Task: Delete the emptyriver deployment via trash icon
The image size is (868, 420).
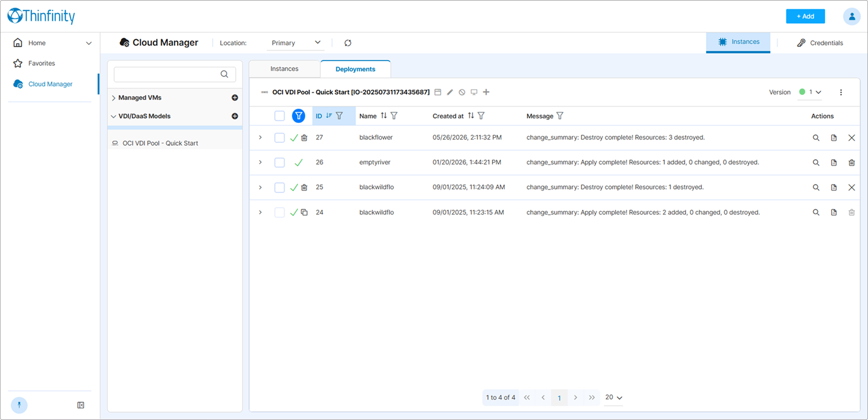Action: (x=852, y=163)
